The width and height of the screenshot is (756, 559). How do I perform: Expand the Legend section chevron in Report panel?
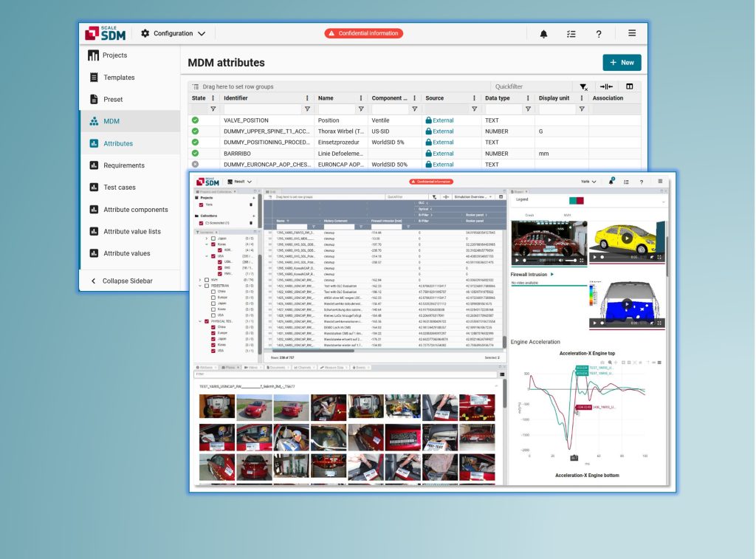point(662,201)
